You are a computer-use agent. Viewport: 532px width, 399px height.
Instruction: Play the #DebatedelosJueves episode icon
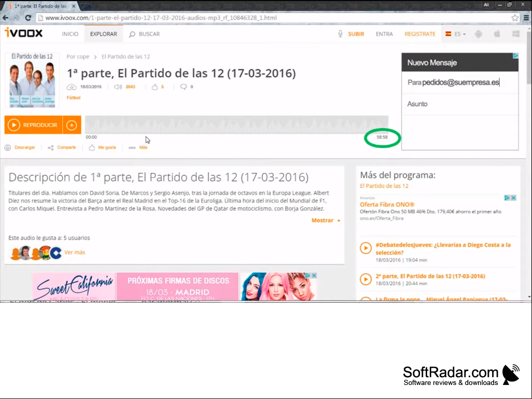point(366,248)
